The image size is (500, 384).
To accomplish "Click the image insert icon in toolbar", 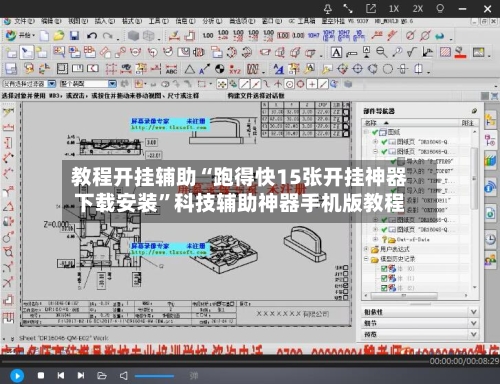I will [x=478, y=52].
